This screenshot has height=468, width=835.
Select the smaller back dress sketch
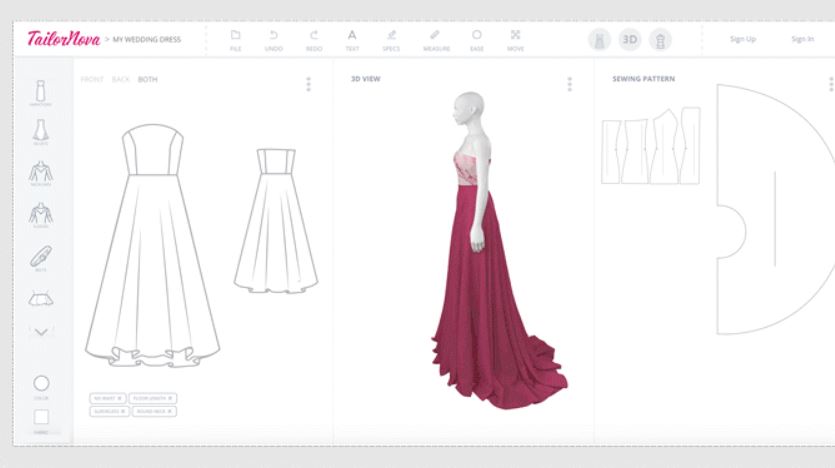[276, 220]
